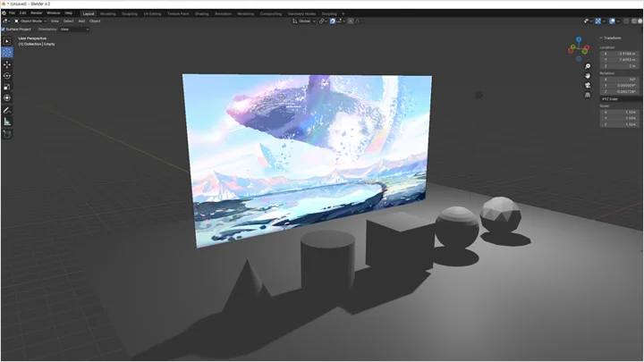Click the Scale Z value field
Image resolution: width=644 pixels, height=362 pixels.
click(620, 124)
